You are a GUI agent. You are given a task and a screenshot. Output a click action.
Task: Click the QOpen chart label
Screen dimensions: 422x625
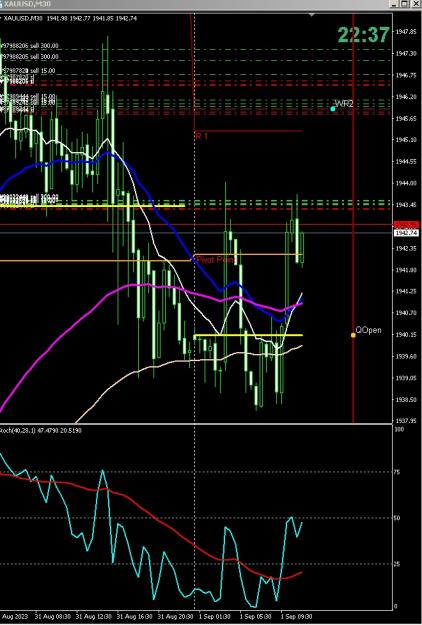[368, 330]
